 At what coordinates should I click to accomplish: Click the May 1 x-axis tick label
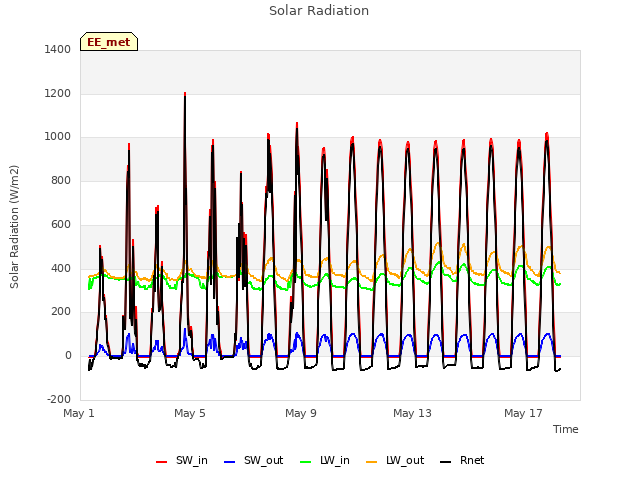[79, 413]
